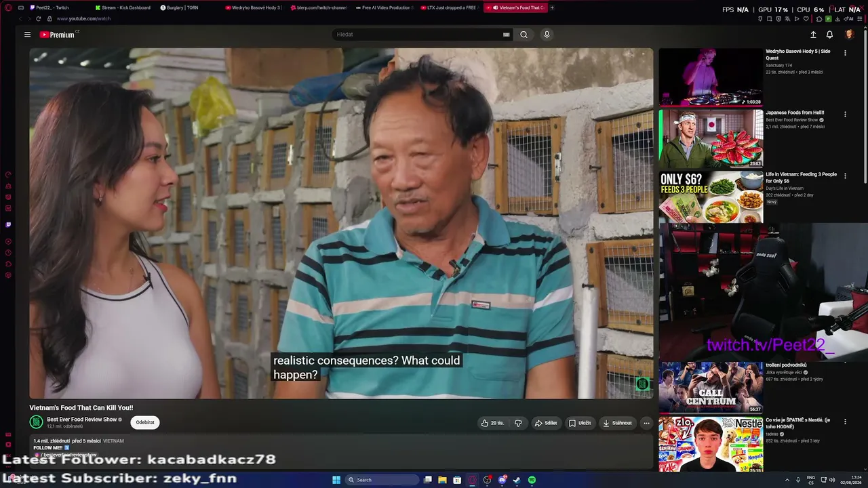Switch to the LTX Just dropped a FREE tab
This screenshot has width=868, height=488.
pyautogui.click(x=449, y=7)
